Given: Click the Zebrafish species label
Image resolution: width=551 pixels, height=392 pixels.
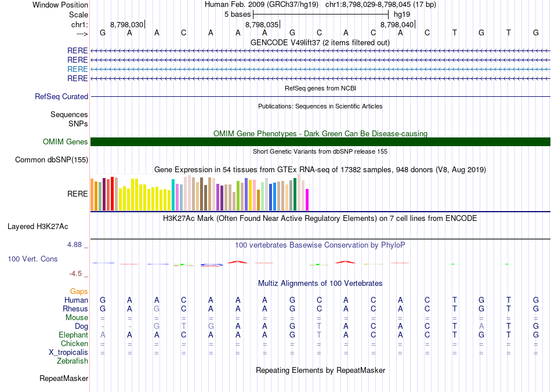Looking at the screenshot, I should [72, 361].
